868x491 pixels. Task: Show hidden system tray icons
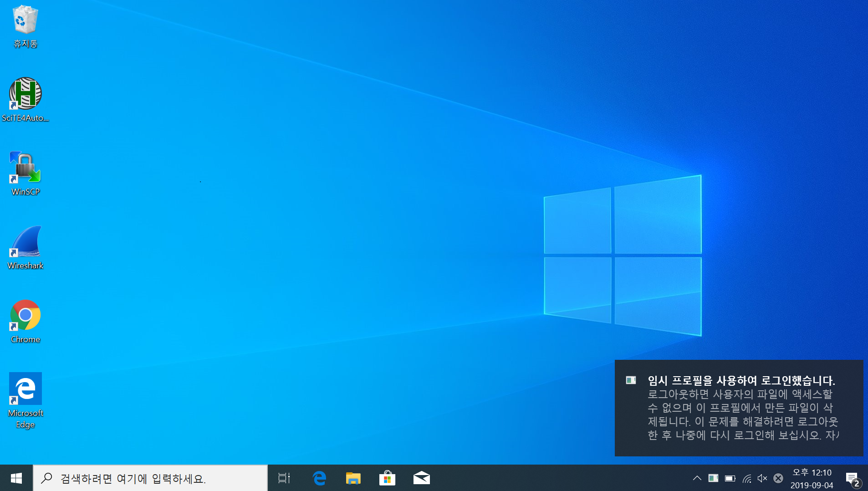pos(697,478)
